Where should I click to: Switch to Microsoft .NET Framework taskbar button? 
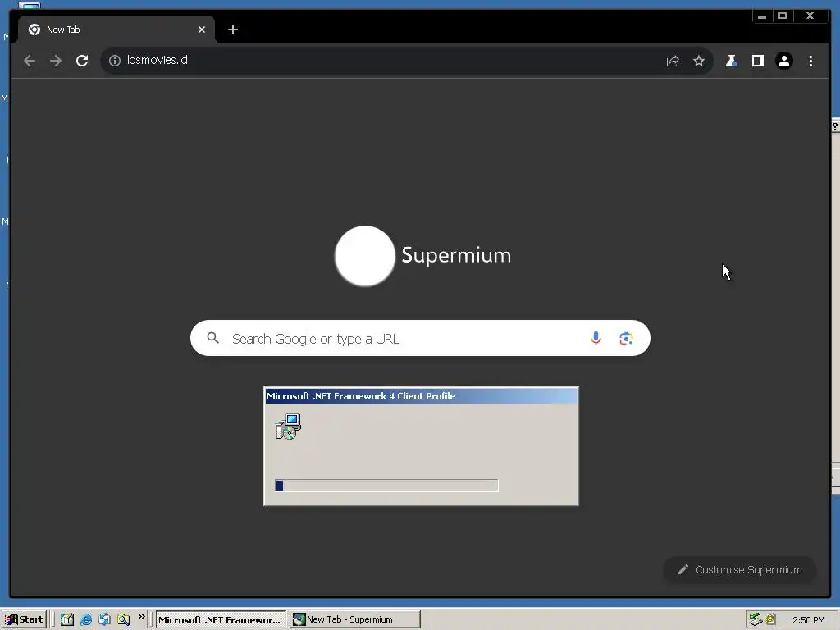(x=220, y=620)
